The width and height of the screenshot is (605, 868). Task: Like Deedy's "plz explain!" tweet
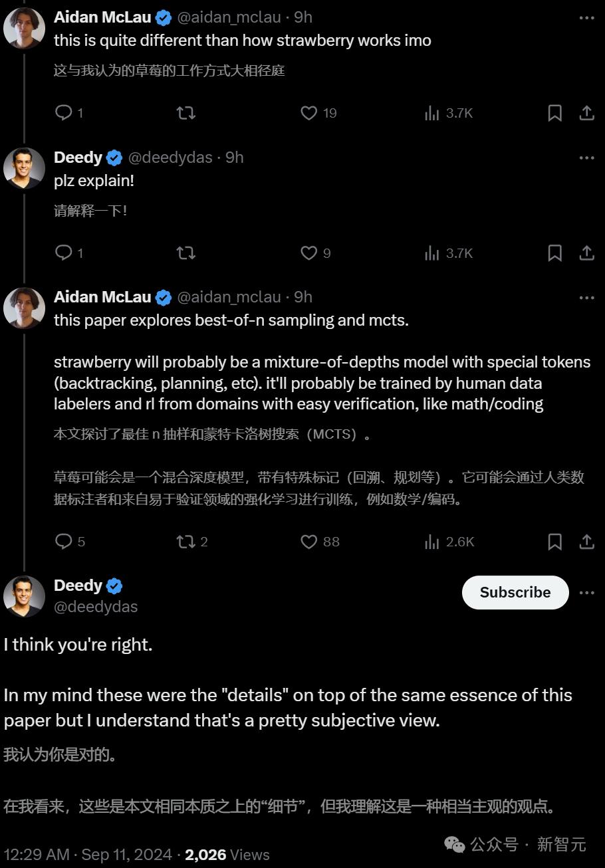click(x=309, y=253)
